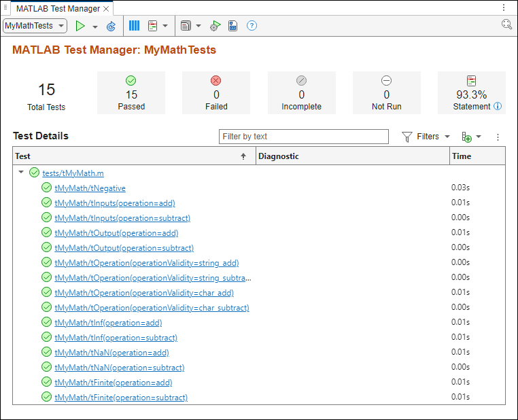
Task: Run the tests with the green play button
Action: (x=80, y=26)
